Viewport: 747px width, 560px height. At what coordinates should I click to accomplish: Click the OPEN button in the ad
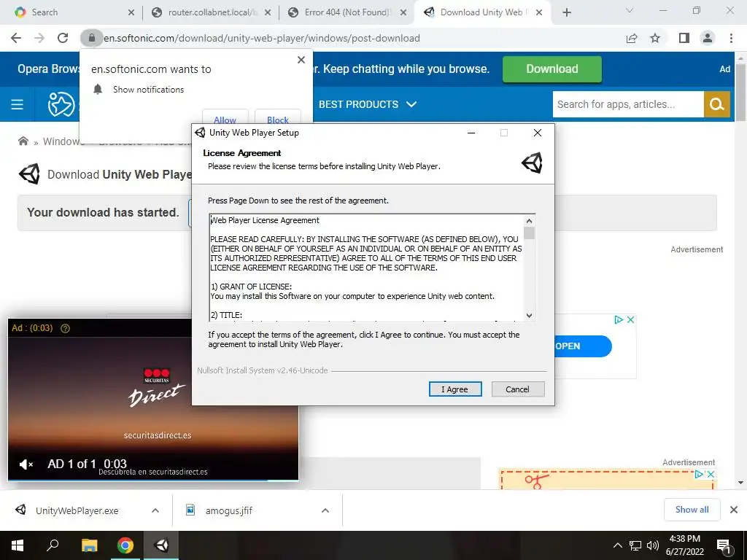[583, 346]
